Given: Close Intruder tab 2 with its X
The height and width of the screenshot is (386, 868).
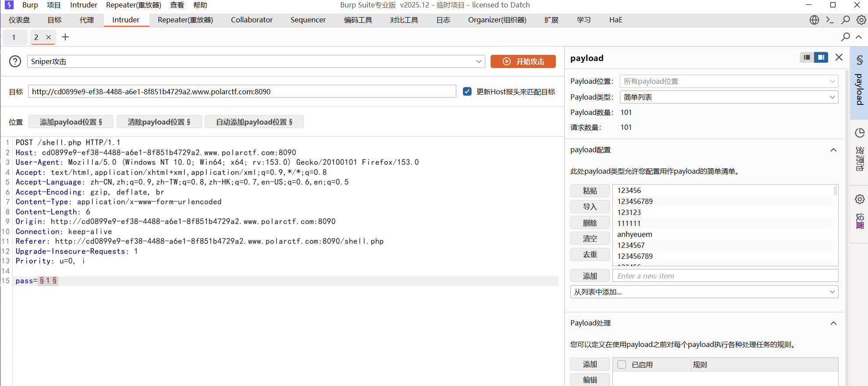Looking at the screenshot, I should pyautogui.click(x=49, y=37).
